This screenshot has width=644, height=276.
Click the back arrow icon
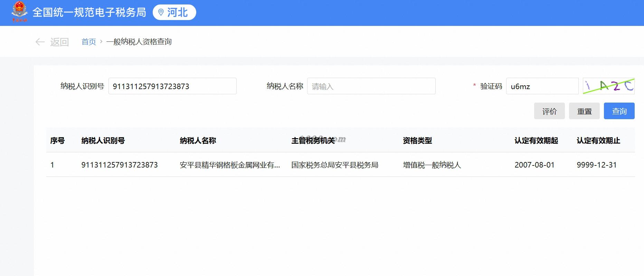(x=40, y=42)
